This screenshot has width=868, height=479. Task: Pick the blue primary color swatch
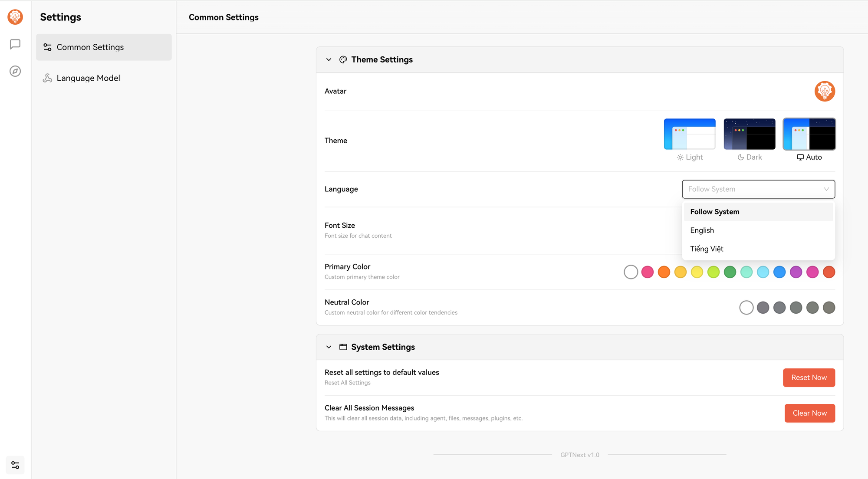pyautogui.click(x=779, y=272)
